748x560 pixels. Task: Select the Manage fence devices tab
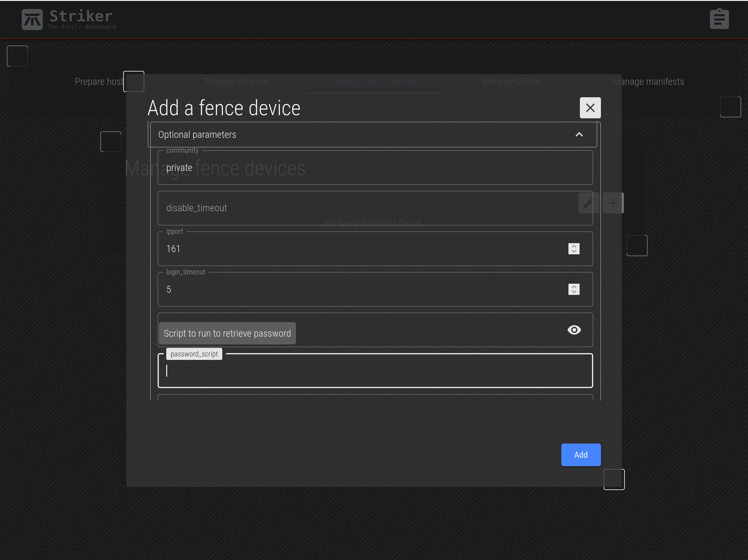374,81
